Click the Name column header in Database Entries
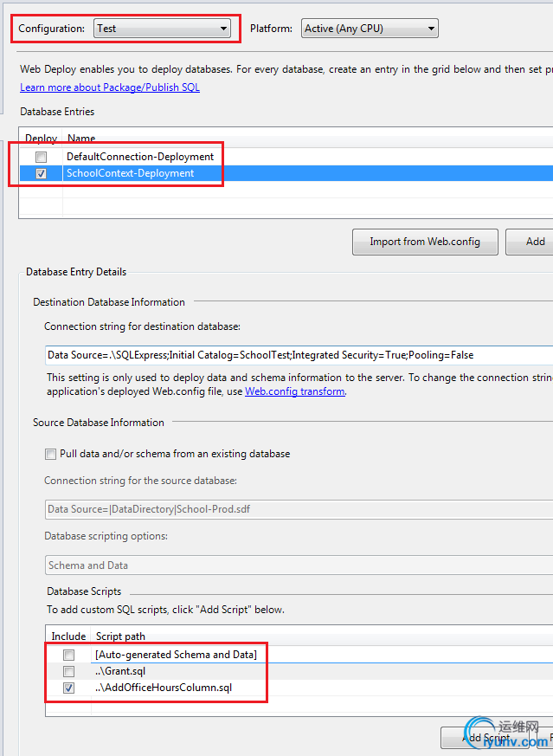The height and width of the screenshot is (756, 553). click(81, 139)
